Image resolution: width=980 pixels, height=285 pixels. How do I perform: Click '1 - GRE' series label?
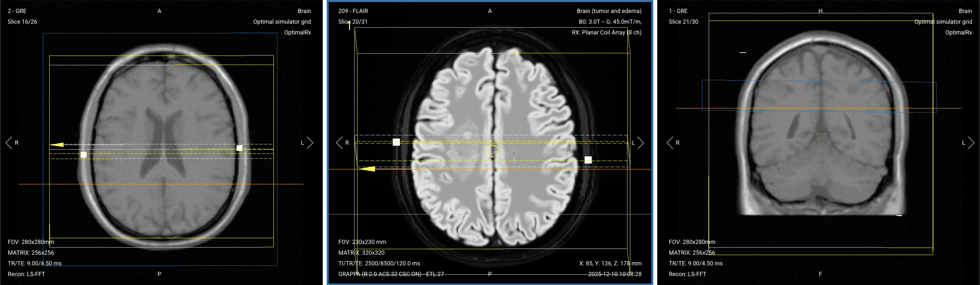[x=678, y=11]
